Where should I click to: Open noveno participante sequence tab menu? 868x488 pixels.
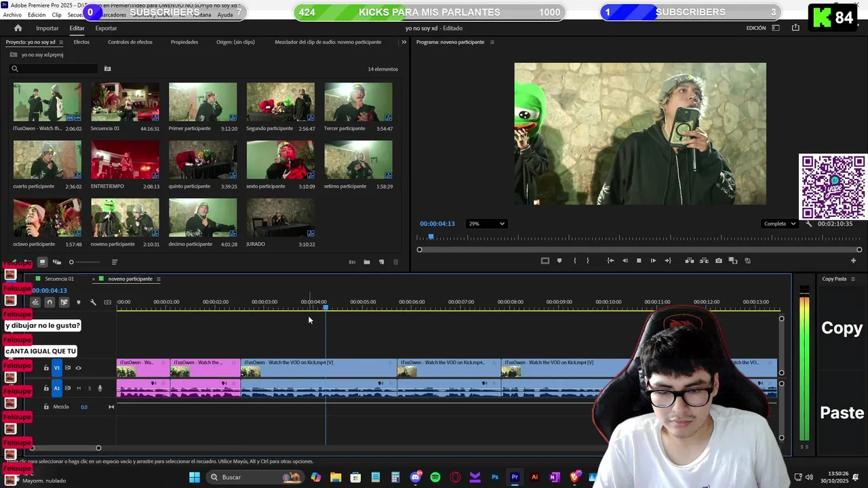click(159, 279)
